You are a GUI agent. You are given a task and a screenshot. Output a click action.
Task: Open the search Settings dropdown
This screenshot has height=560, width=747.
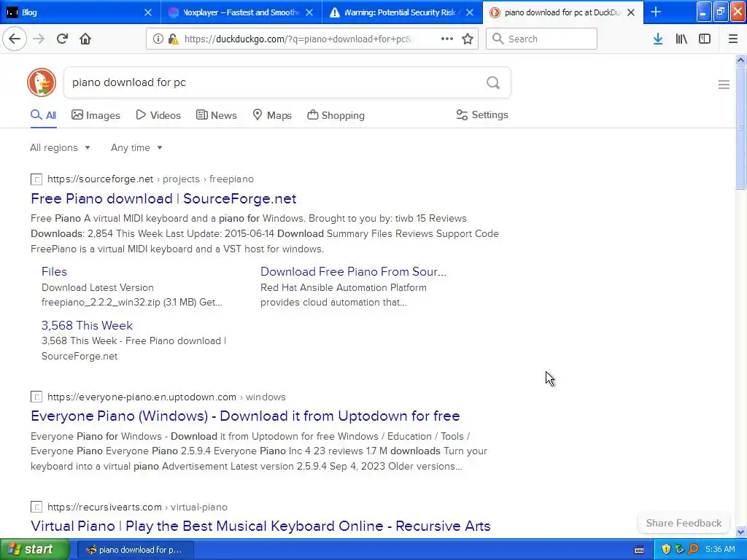pyautogui.click(x=482, y=114)
